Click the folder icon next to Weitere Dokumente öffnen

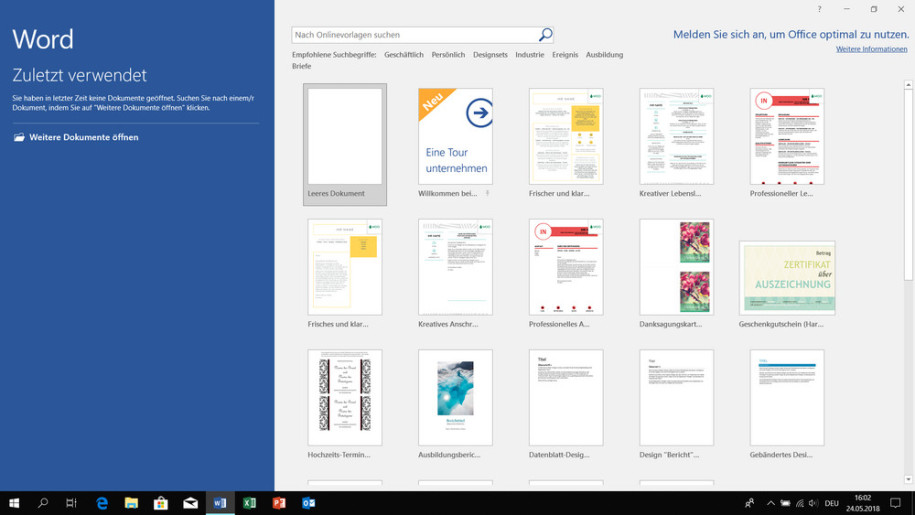[x=19, y=137]
